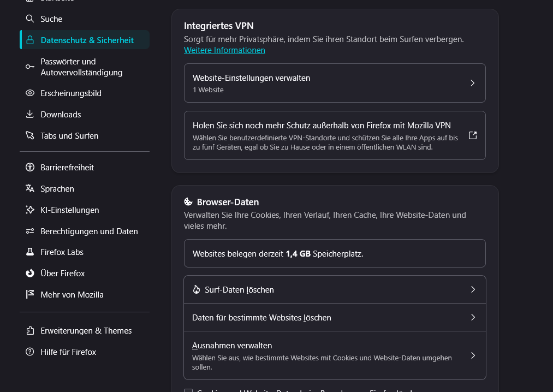Click the sparkle icon for KI-Einstellungen

pos(30,210)
